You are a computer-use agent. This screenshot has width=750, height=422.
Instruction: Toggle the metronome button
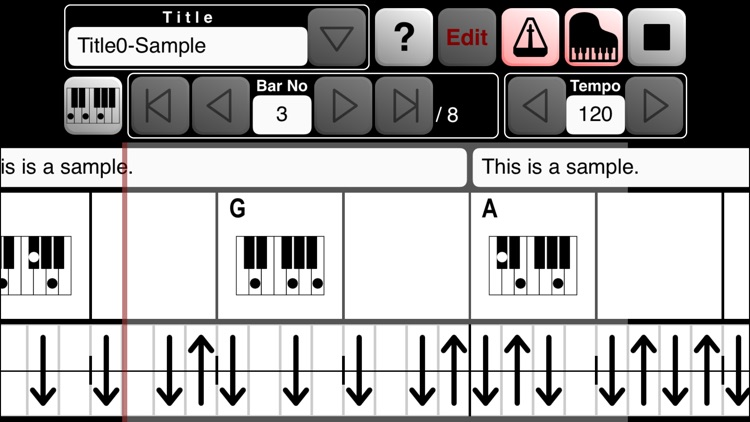[530, 38]
